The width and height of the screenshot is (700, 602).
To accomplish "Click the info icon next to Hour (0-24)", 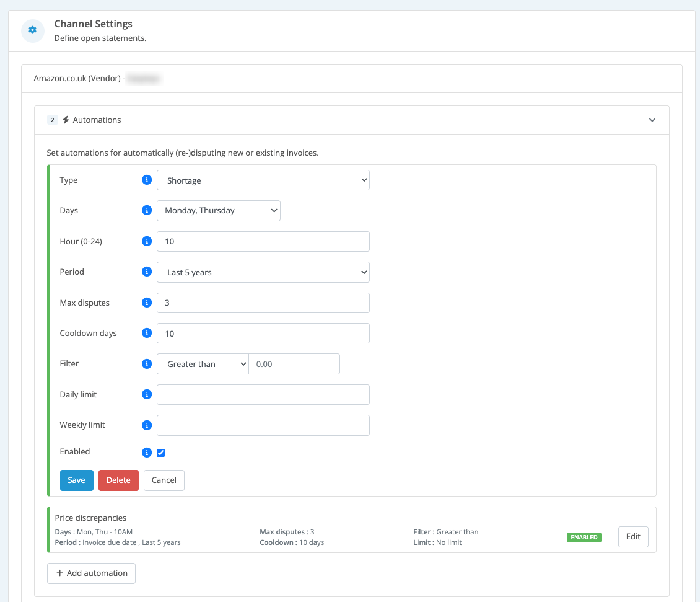I will (147, 241).
